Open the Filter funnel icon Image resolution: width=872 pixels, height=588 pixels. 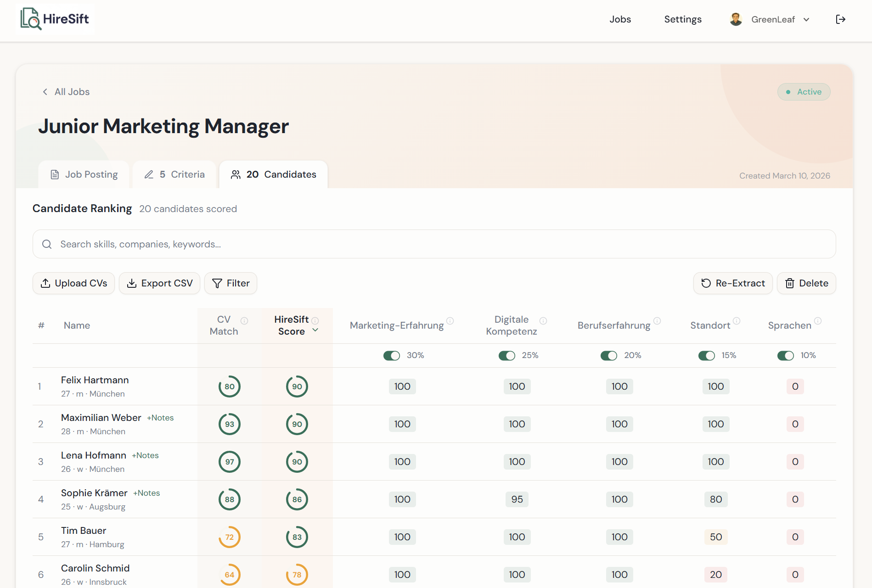click(x=217, y=283)
